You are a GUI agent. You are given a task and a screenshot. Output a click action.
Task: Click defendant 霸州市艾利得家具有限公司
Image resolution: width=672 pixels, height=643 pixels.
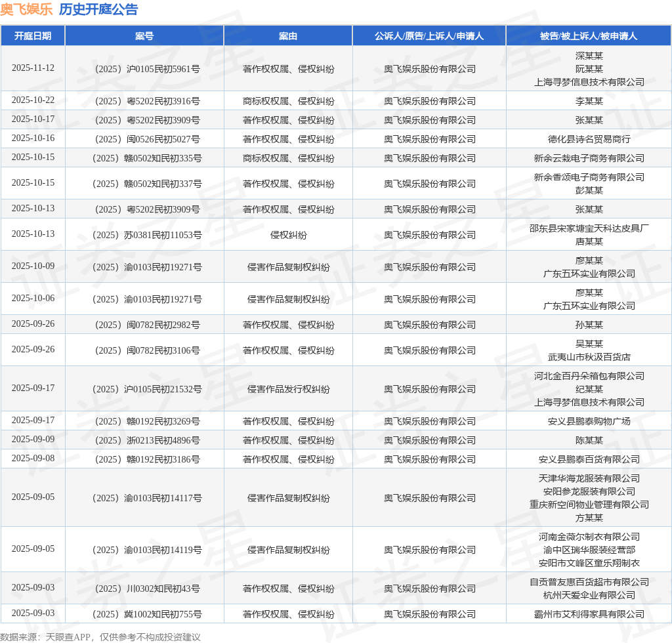click(589, 614)
